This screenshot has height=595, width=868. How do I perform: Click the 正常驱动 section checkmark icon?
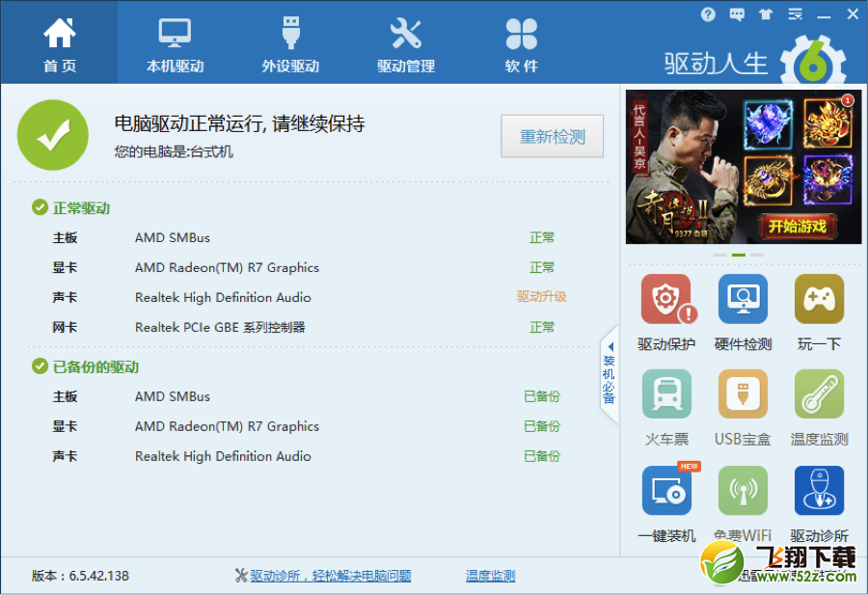(x=40, y=207)
